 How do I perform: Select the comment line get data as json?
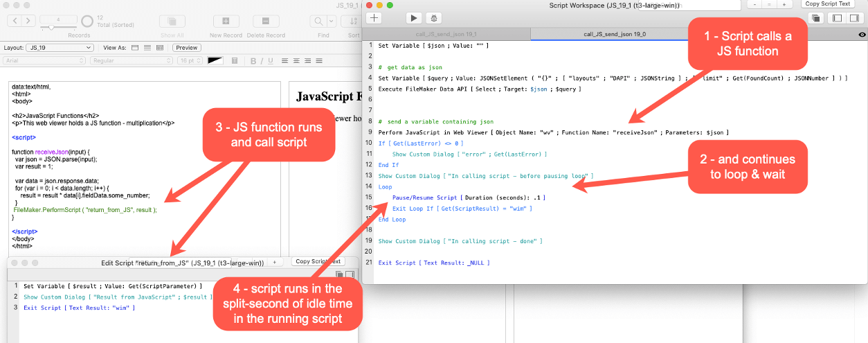click(410, 67)
